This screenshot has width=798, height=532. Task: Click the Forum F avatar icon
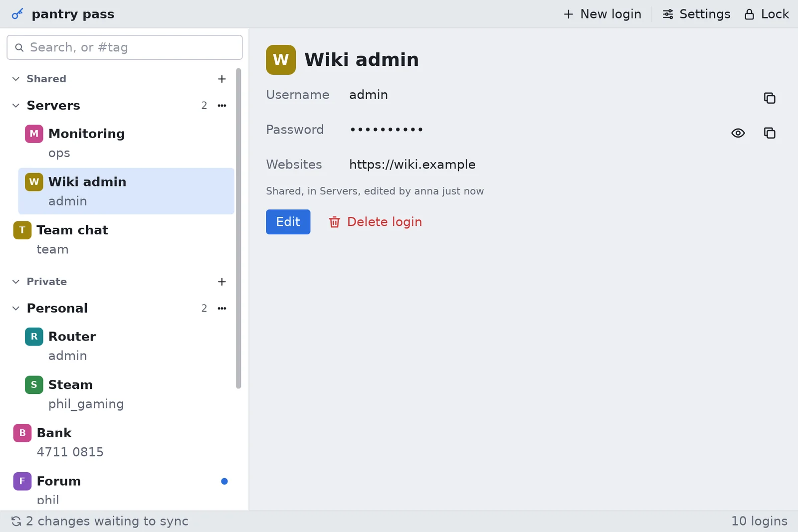pos(22,482)
